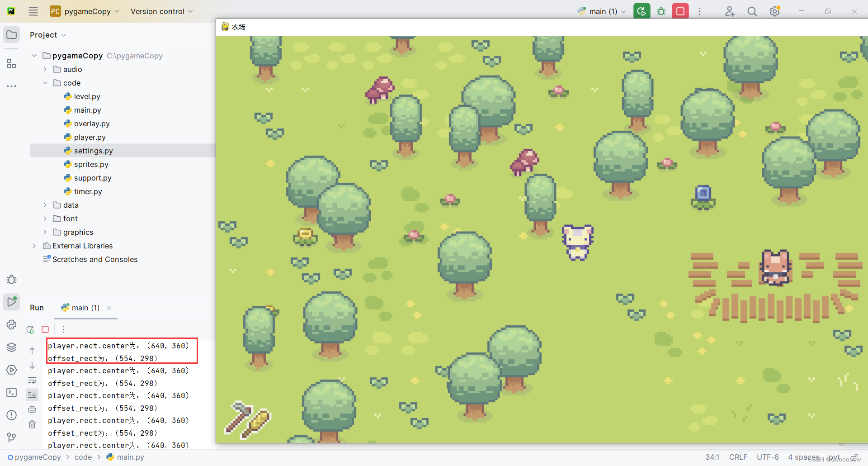This screenshot has width=868, height=466.
Task: Collapse the code folder
Action: (45, 83)
